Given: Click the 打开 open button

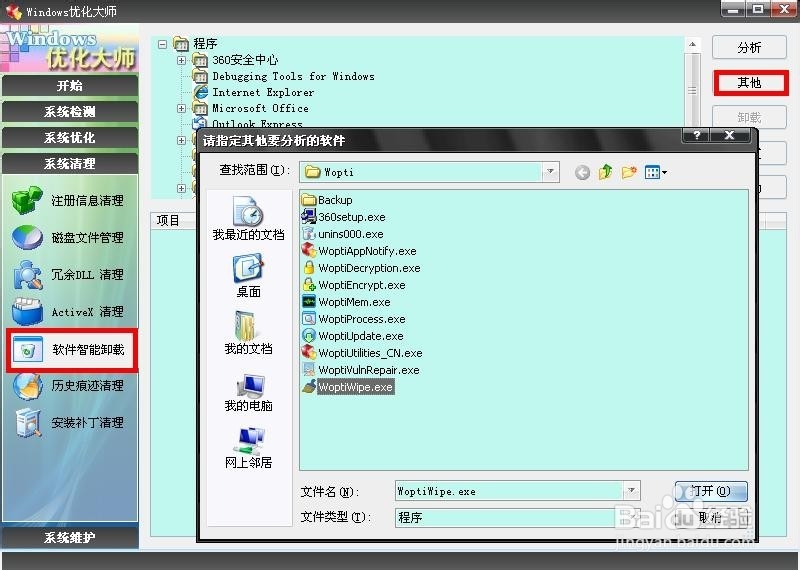Looking at the screenshot, I should 711,491.
